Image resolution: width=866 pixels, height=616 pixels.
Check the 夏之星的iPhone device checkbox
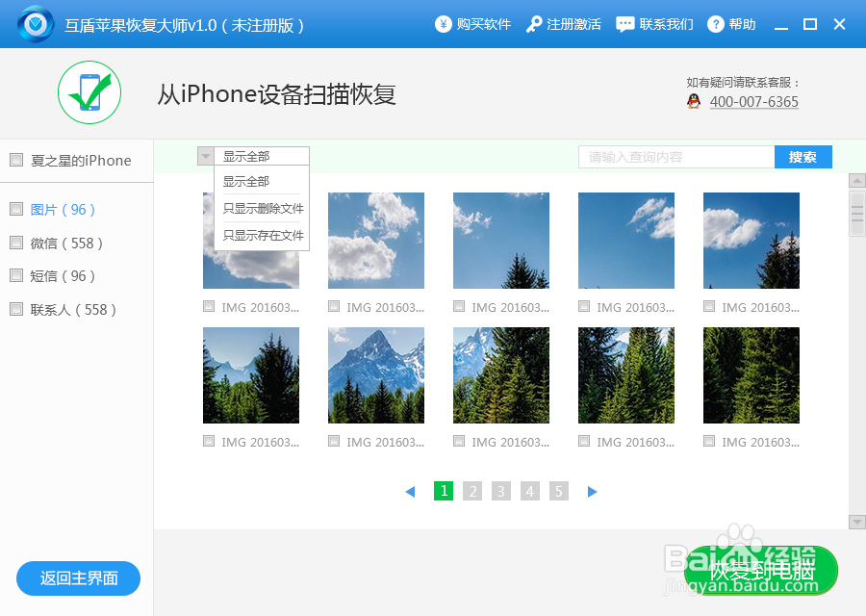[15, 161]
